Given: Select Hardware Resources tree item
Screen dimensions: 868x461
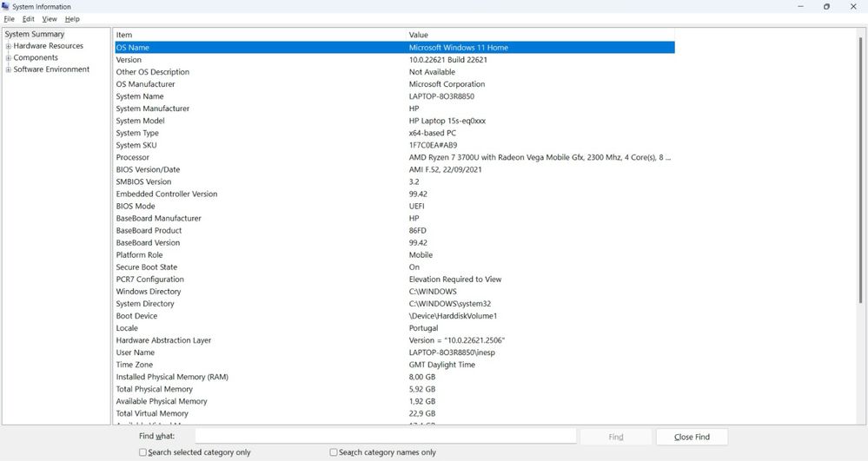Looking at the screenshot, I should pos(48,46).
